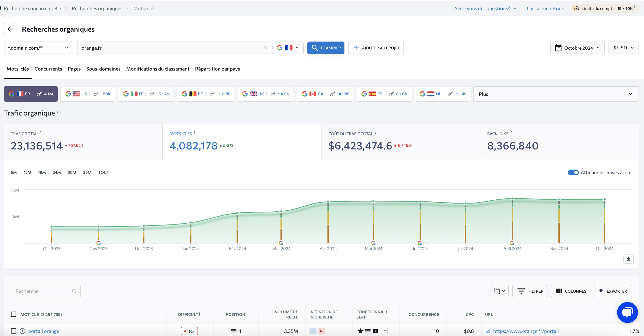This screenshot has height=336, width=644.
Task: Go back with the left arrow button
Action: (x=10, y=29)
